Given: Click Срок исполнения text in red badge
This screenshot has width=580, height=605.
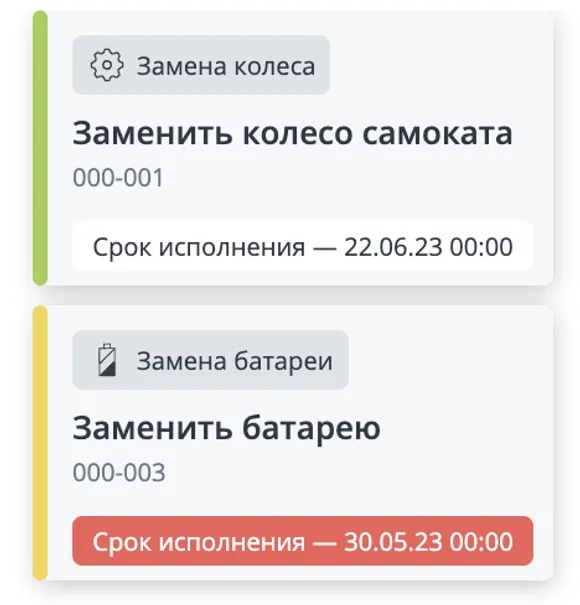Looking at the screenshot, I should (199, 542).
